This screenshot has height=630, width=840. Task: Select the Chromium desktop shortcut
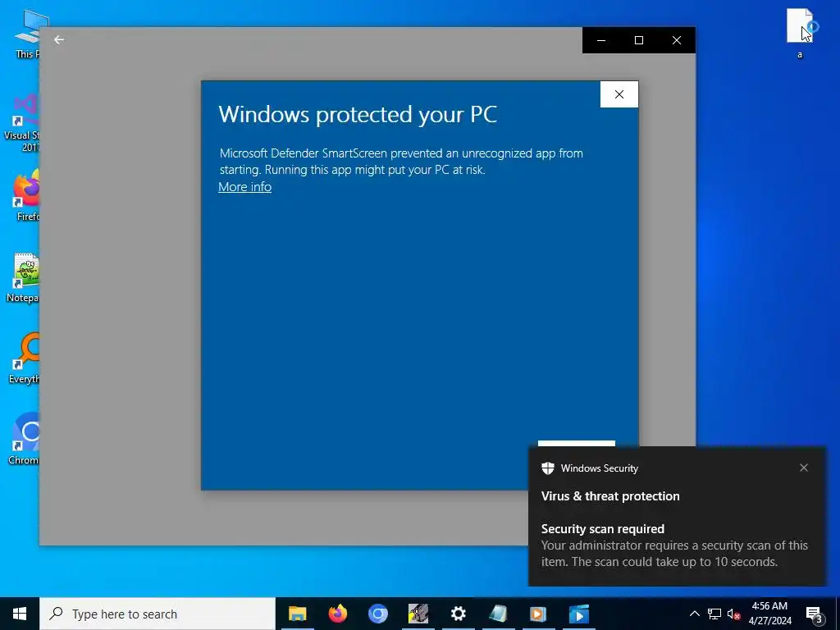[25, 438]
